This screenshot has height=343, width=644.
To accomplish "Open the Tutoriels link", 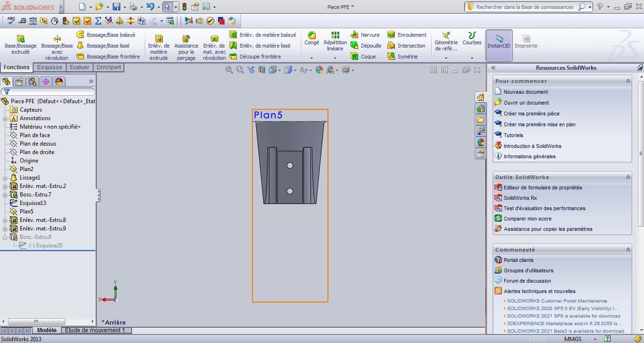I will [x=513, y=135].
